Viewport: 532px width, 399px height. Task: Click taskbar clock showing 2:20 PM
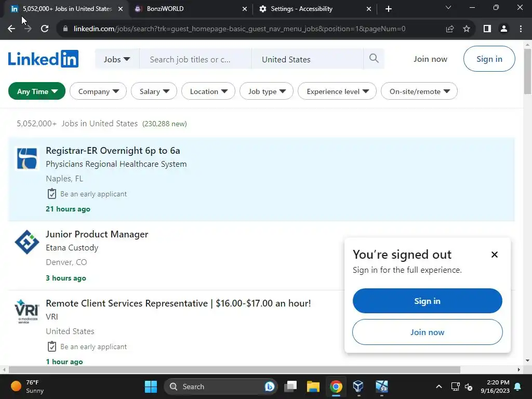495,387
